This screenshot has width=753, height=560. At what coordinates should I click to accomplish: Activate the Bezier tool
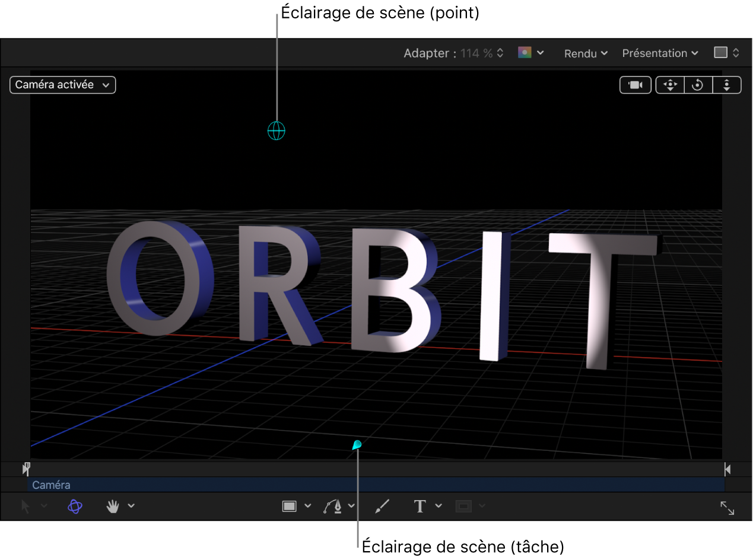point(333,506)
